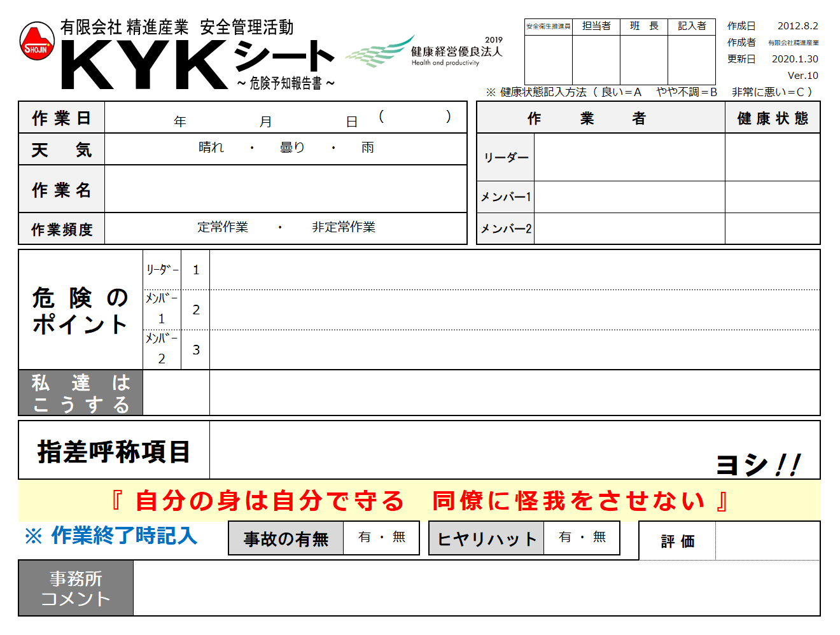Click the 危険のポイント section label
The width and height of the screenshot is (840, 635).
pyautogui.click(x=81, y=311)
